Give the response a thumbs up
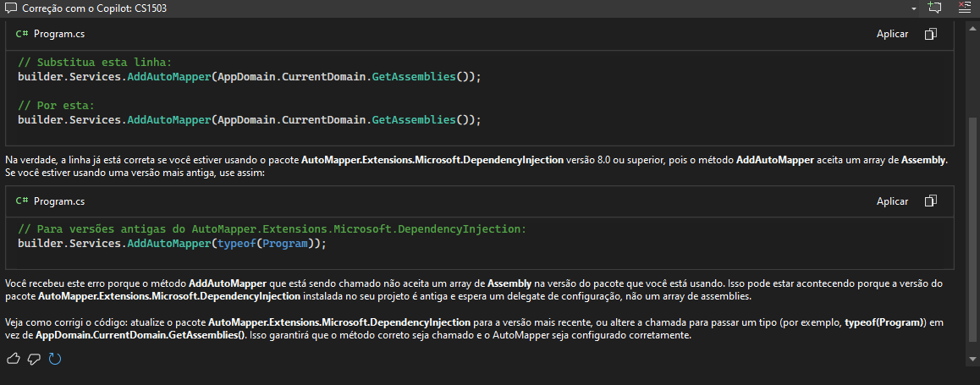The width and height of the screenshot is (980, 385). click(13, 359)
